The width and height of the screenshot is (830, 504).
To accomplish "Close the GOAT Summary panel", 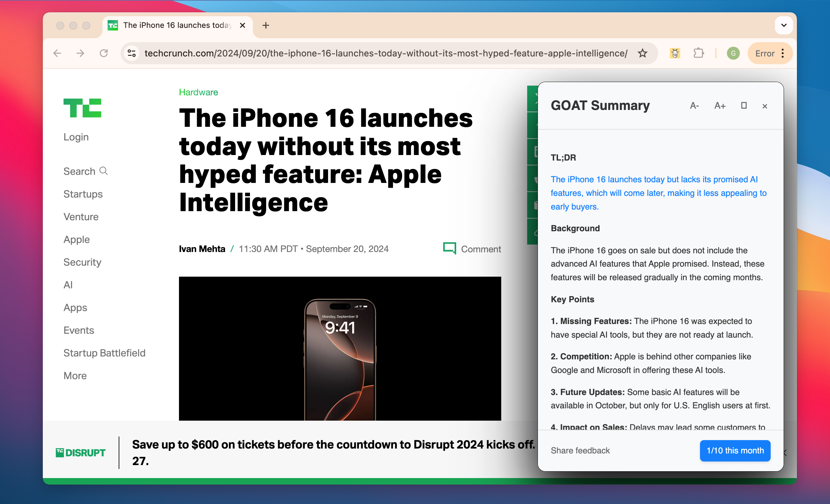I will pyautogui.click(x=765, y=106).
